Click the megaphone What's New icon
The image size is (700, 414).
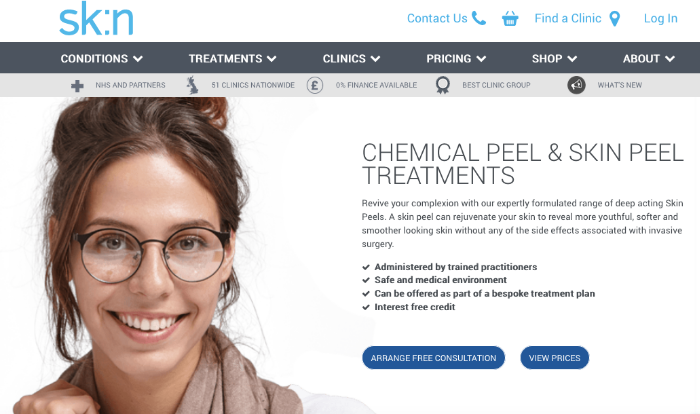[576, 85]
